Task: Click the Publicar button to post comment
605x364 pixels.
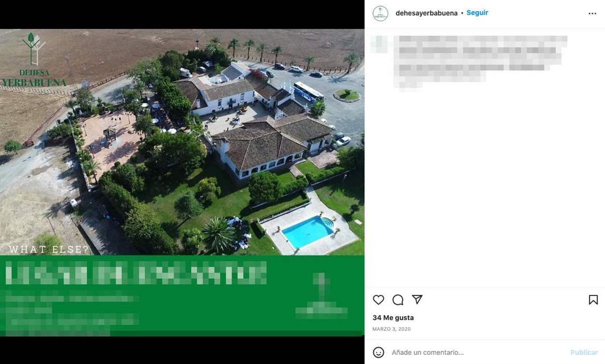Action: coord(584,352)
